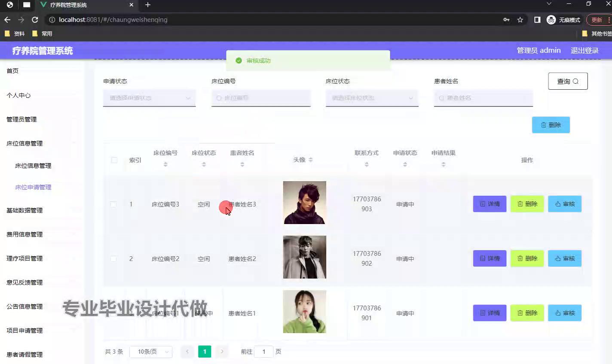Click the 查询 search button
Screen dimensions: 612x364
(x=568, y=81)
